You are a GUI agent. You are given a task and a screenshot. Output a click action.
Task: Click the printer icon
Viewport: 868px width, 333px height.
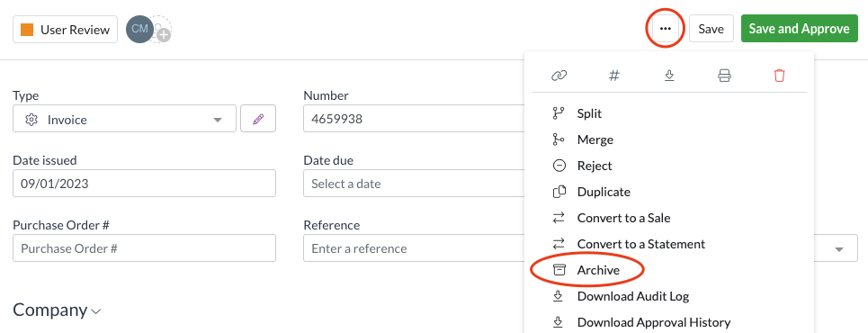(x=724, y=76)
